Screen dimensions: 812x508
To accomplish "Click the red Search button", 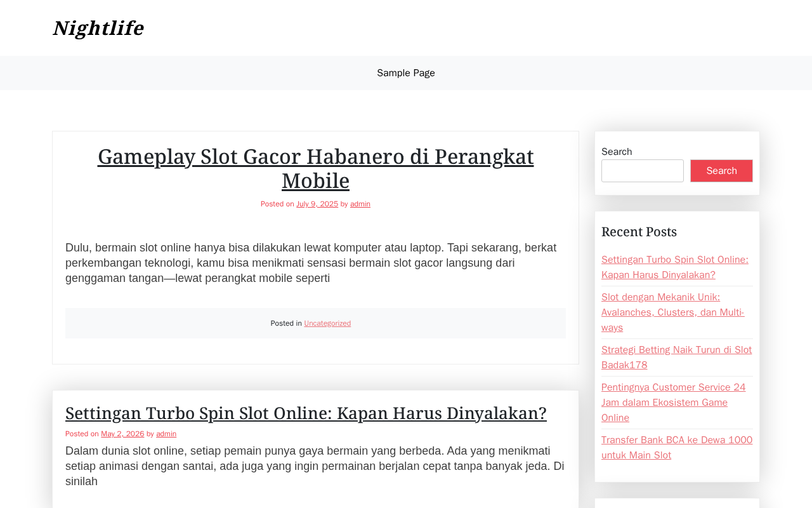I will click(721, 171).
